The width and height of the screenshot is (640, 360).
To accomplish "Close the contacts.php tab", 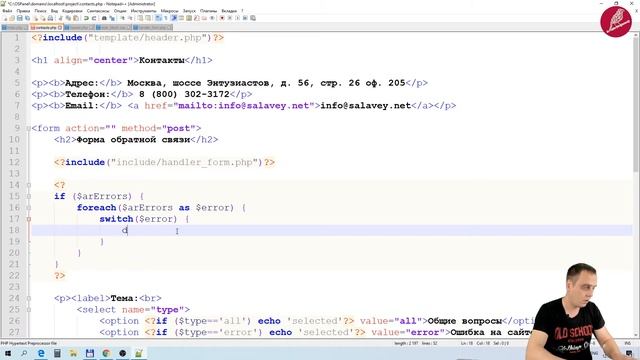I will pyautogui.click(x=60, y=27).
